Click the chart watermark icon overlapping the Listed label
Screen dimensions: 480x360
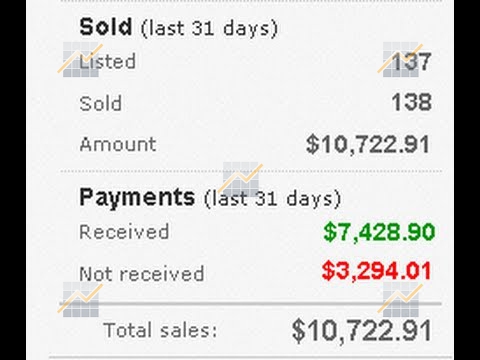pos(80,59)
